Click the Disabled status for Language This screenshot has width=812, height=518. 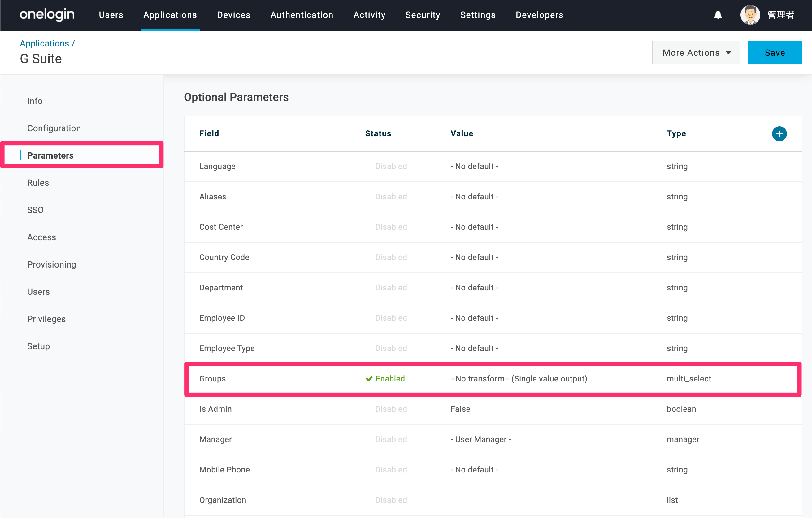click(x=391, y=166)
